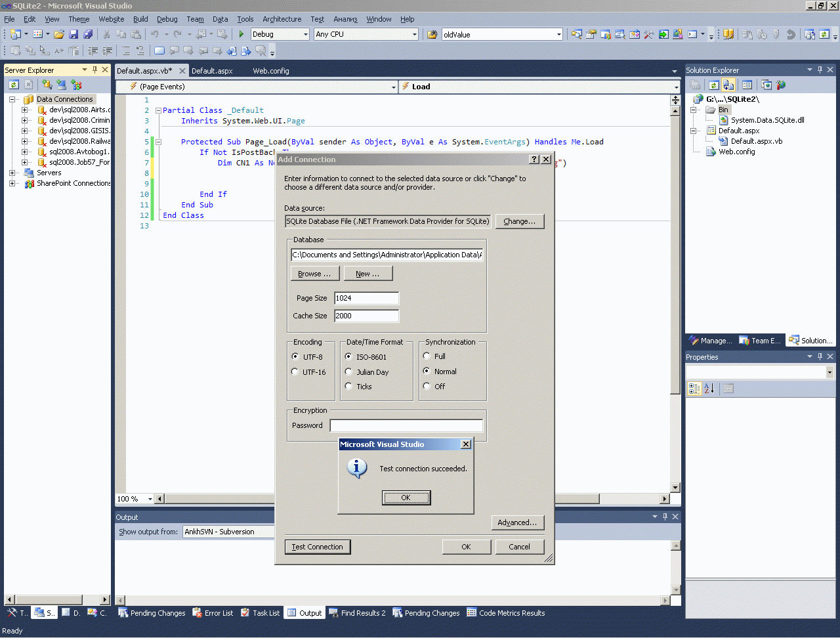The image size is (840, 638).
Task: Click Connect to Database icon in Server Explorer
Action: [x=47, y=85]
